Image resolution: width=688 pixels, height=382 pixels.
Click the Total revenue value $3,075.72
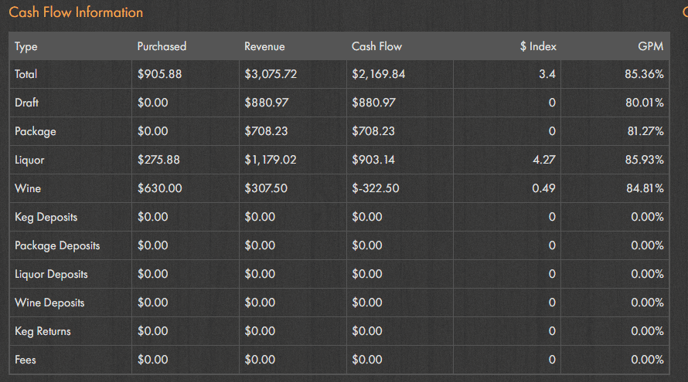click(270, 74)
